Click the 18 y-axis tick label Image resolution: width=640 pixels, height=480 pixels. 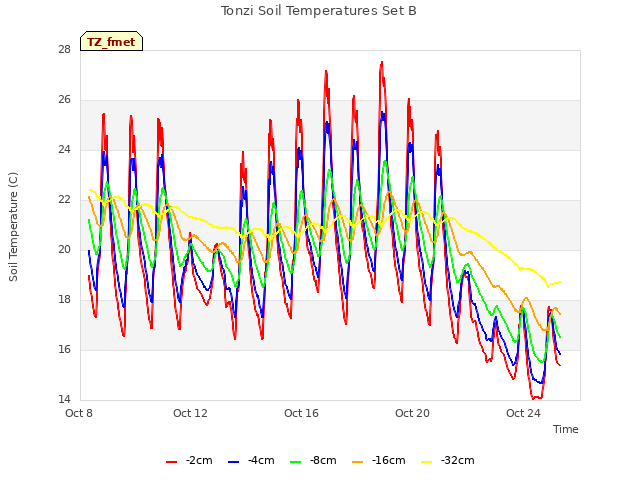pyautogui.click(x=65, y=300)
